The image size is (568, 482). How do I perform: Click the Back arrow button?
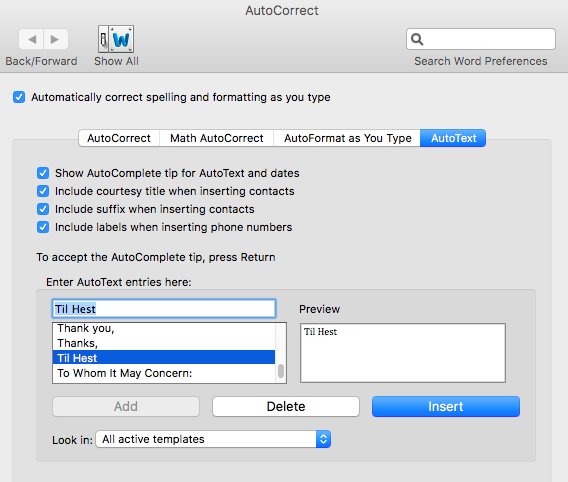[x=32, y=39]
